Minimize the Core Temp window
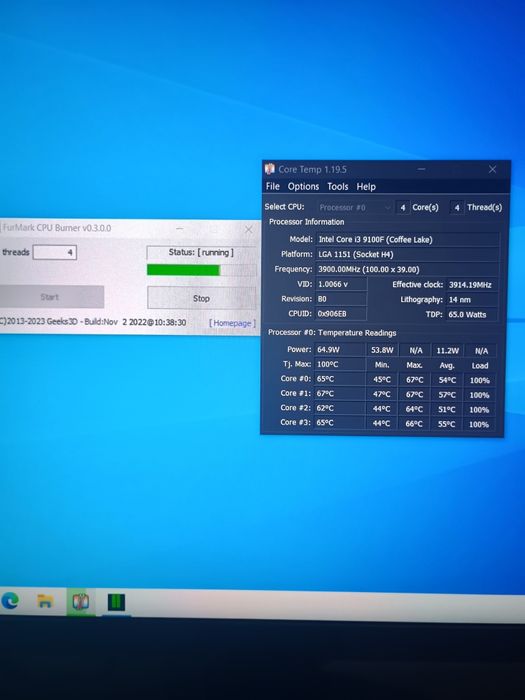Image resolution: width=525 pixels, height=700 pixels. pos(421,169)
